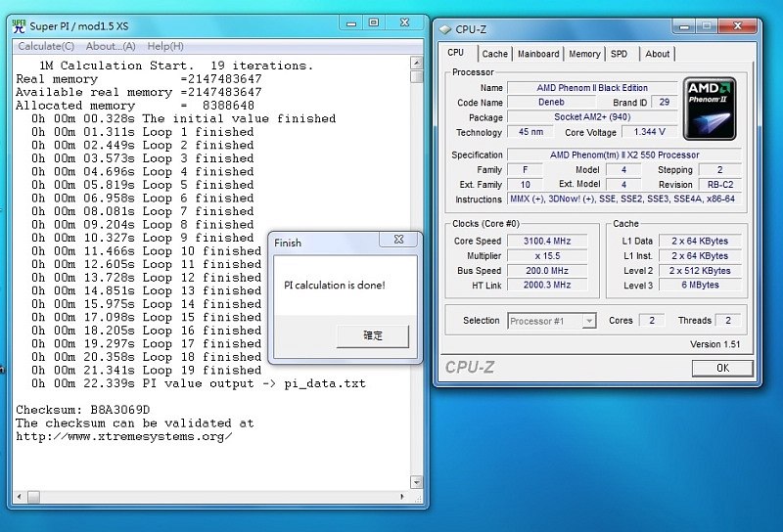Screen dimensions: 783x532
Task: Close the Super PI window
Action: [x=405, y=22]
